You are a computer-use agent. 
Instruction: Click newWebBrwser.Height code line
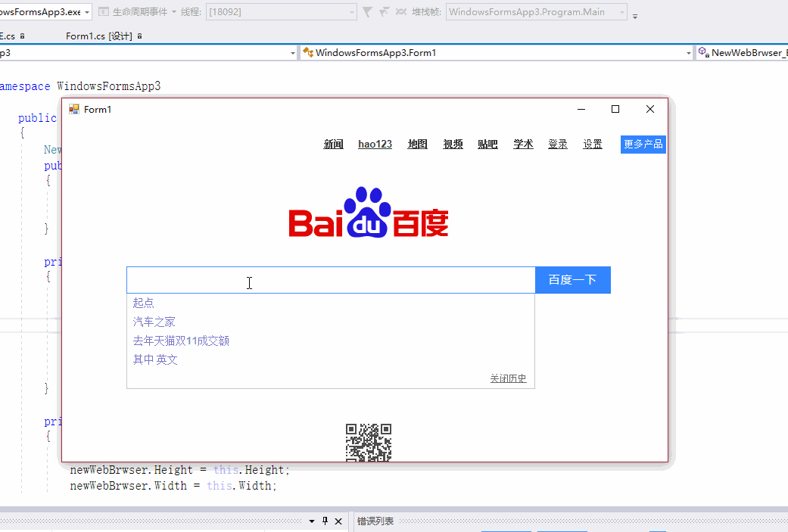click(180, 470)
